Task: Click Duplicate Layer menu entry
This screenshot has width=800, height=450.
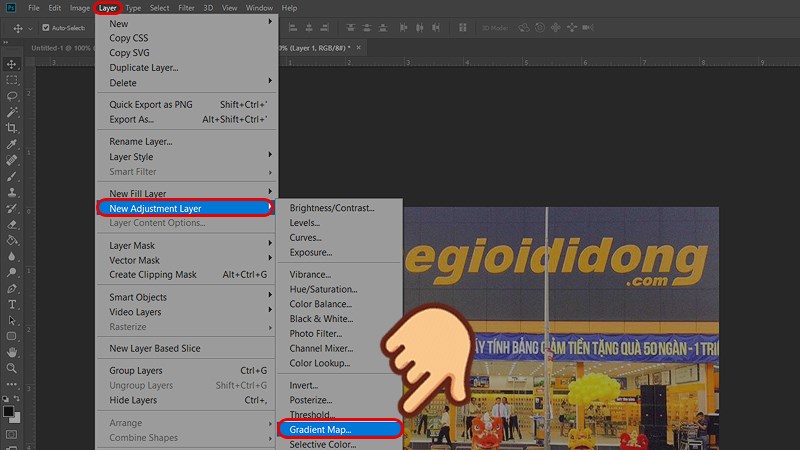Action: coord(143,67)
